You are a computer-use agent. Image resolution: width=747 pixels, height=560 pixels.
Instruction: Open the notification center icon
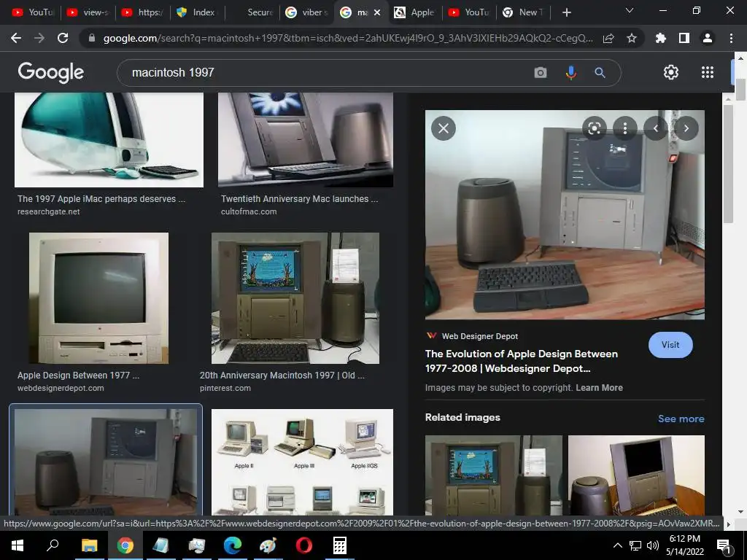pyautogui.click(x=724, y=546)
